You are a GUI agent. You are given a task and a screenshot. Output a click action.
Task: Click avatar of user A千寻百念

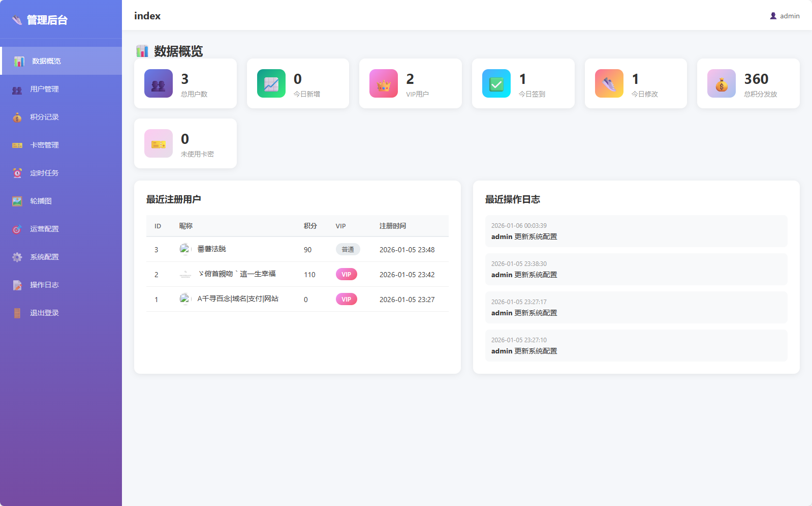[x=185, y=299]
